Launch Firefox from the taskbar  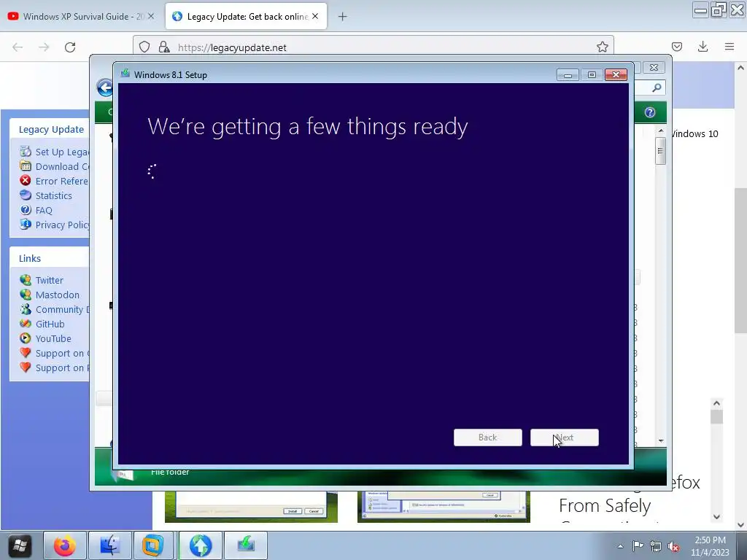click(x=65, y=545)
